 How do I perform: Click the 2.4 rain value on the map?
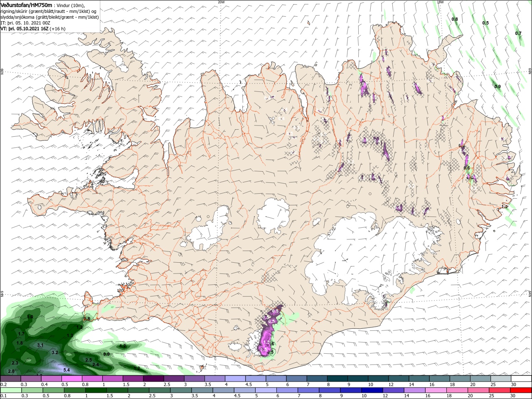pos(96,365)
